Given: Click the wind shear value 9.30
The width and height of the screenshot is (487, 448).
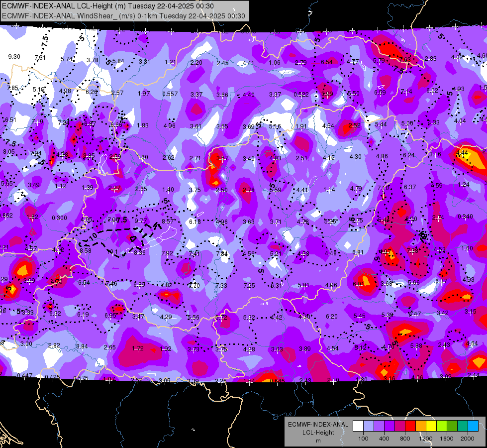Looking at the screenshot, I should pyautogui.click(x=14, y=57).
